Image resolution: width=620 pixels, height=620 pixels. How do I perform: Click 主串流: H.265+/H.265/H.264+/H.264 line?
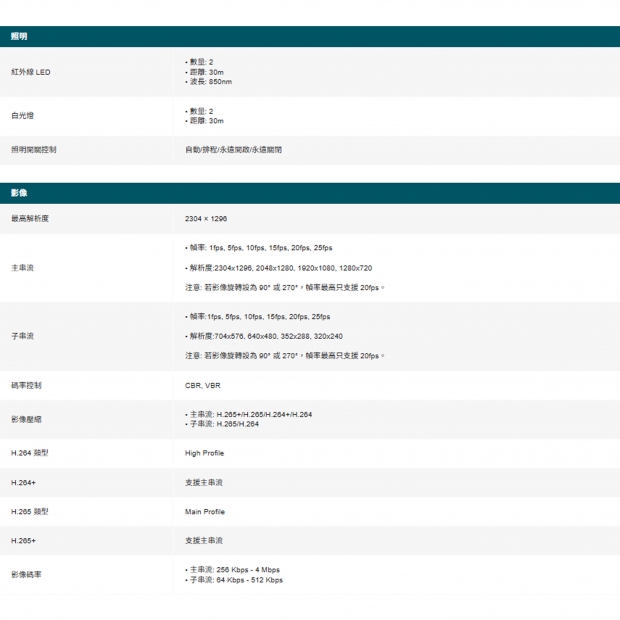[251, 414]
